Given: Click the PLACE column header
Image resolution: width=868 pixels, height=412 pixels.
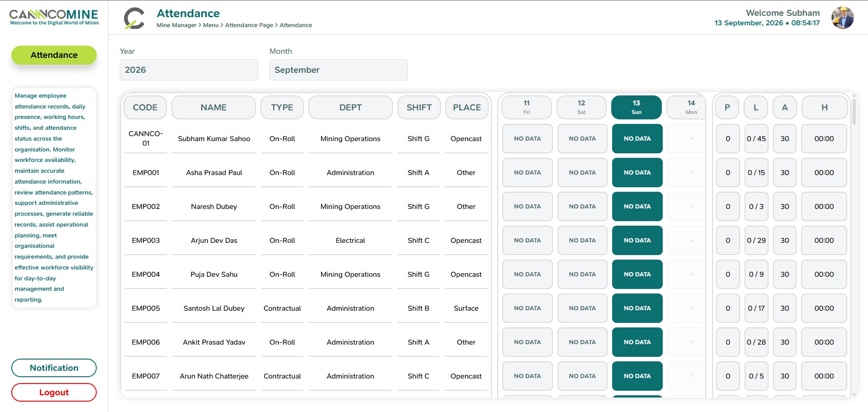Looking at the screenshot, I should (467, 108).
